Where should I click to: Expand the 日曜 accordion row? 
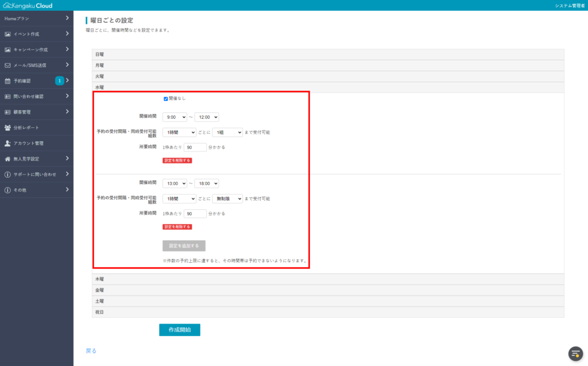(328, 54)
